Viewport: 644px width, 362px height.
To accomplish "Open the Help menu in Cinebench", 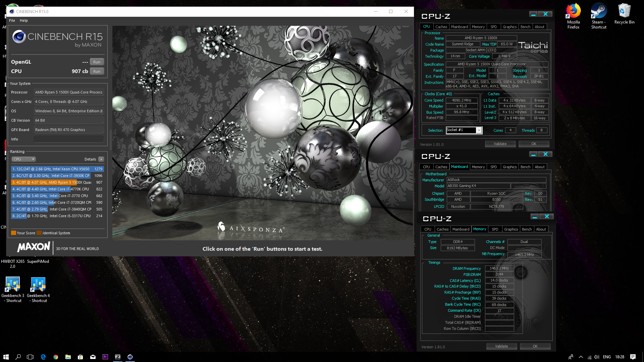I will click(23, 20).
